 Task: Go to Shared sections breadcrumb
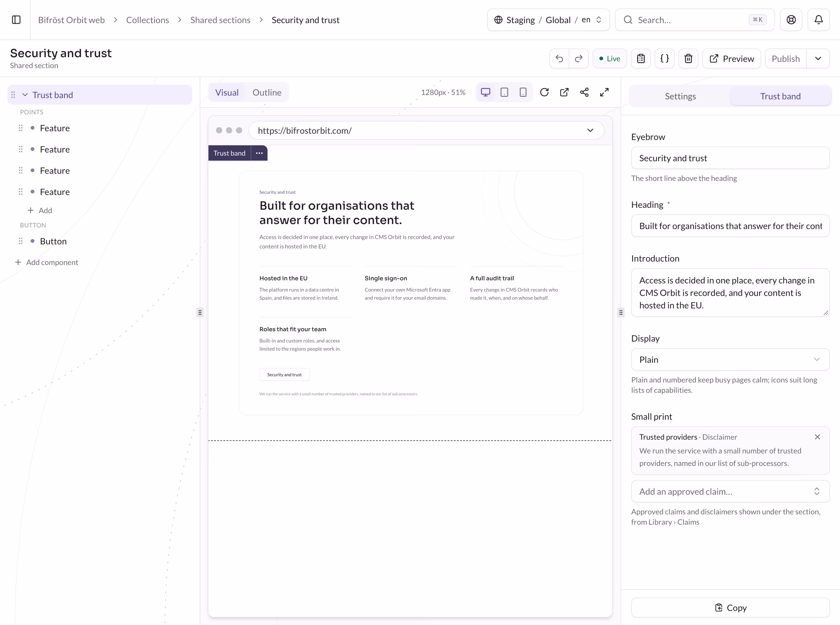click(x=220, y=20)
